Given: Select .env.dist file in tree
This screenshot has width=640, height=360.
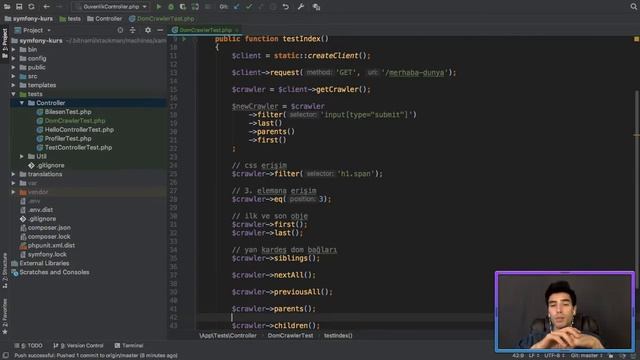Looking at the screenshot, I should point(37,210).
